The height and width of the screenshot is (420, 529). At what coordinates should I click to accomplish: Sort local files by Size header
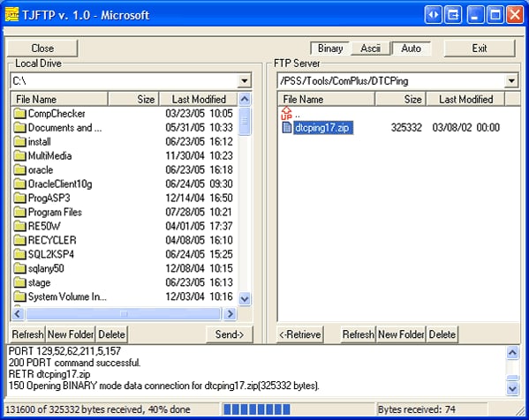click(x=133, y=99)
